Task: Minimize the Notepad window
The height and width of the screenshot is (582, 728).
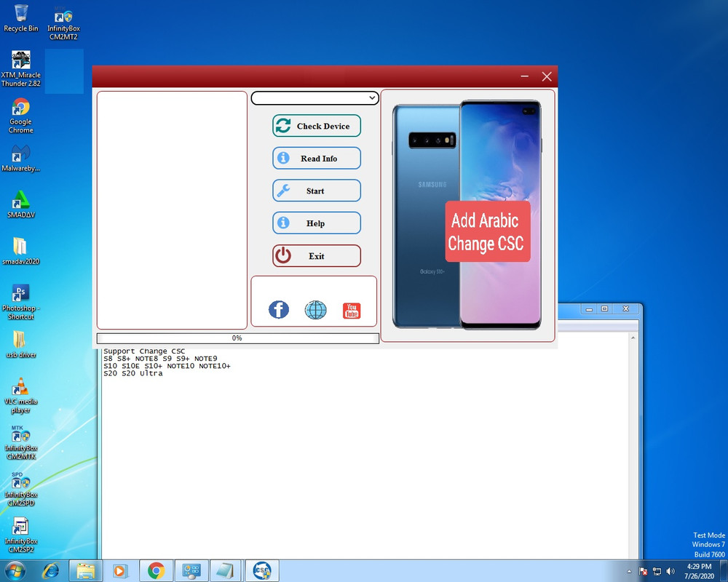Action: coord(589,309)
